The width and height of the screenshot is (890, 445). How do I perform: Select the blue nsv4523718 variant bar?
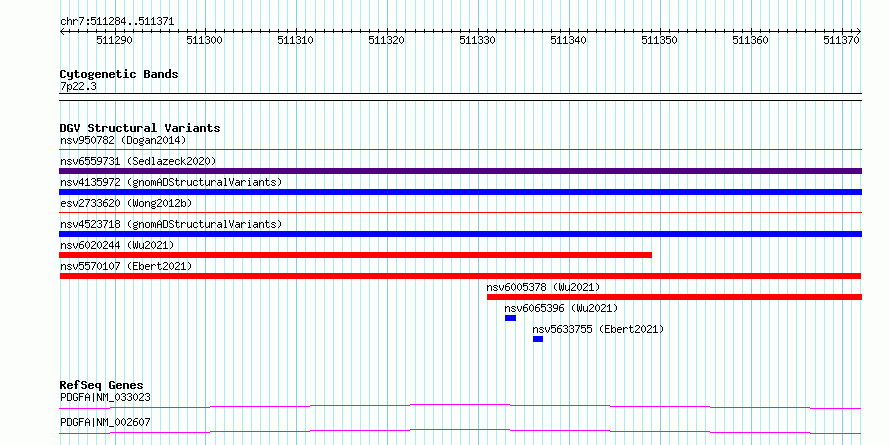pos(460,234)
